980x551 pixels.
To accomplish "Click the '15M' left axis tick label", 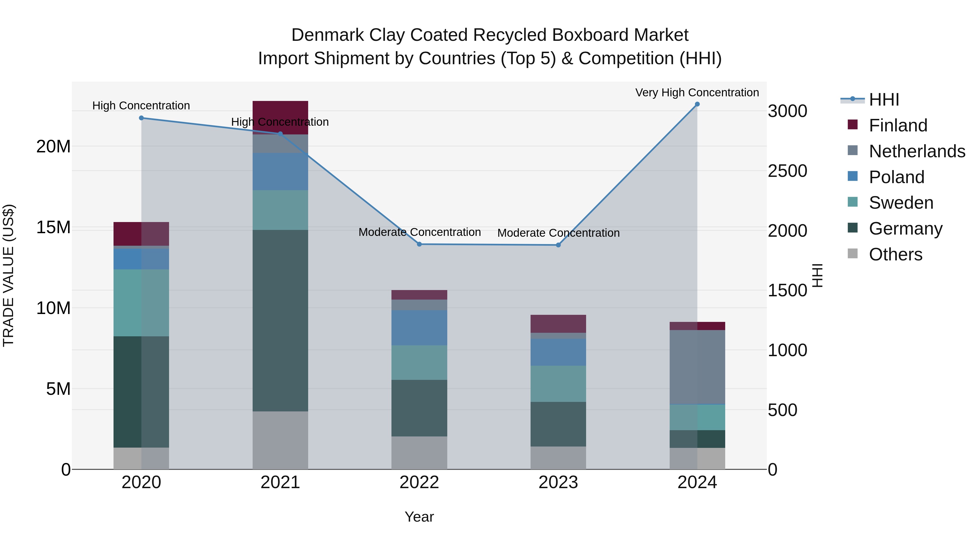I will [x=53, y=227].
